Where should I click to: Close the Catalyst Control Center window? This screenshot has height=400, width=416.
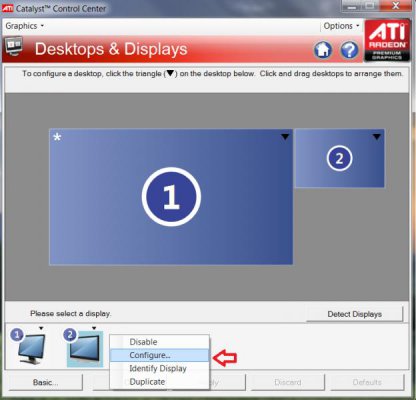[395, 6]
